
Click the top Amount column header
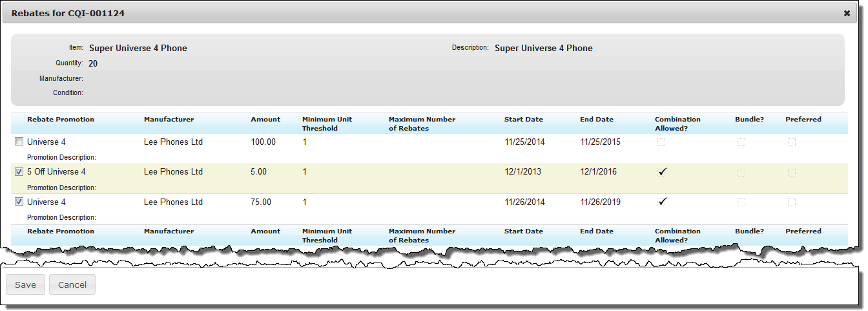(x=265, y=120)
